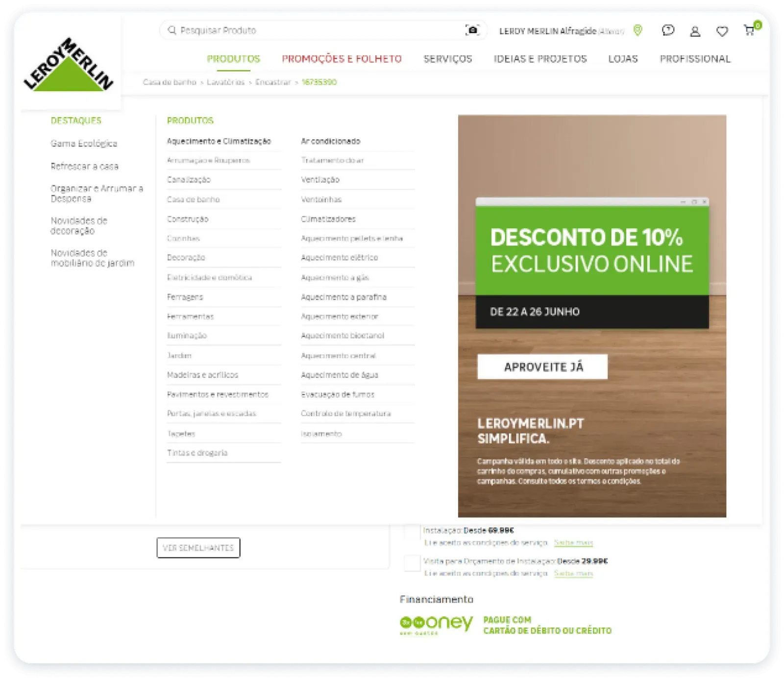Image resolution: width=784 pixels, height=680 pixels.
Task: Open the user account icon
Action: pyautogui.click(x=695, y=31)
